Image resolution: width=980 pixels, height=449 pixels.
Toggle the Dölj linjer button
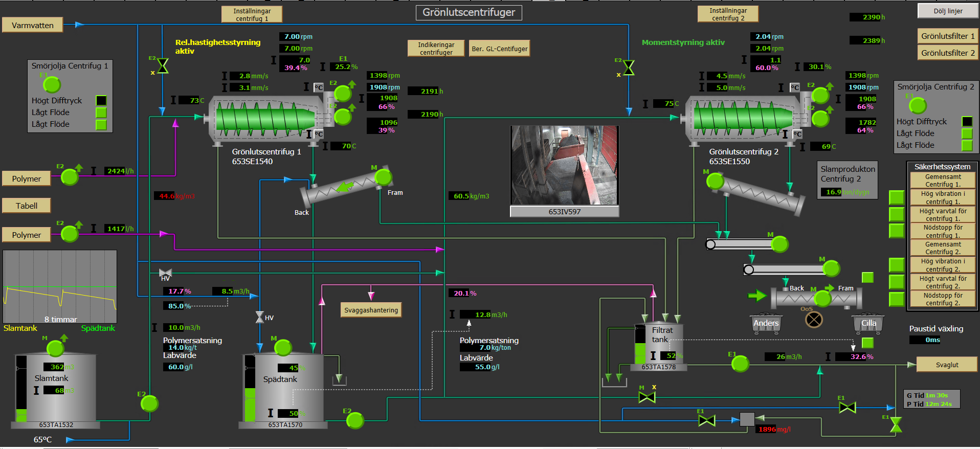pyautogui.click(x=948, y=11)
